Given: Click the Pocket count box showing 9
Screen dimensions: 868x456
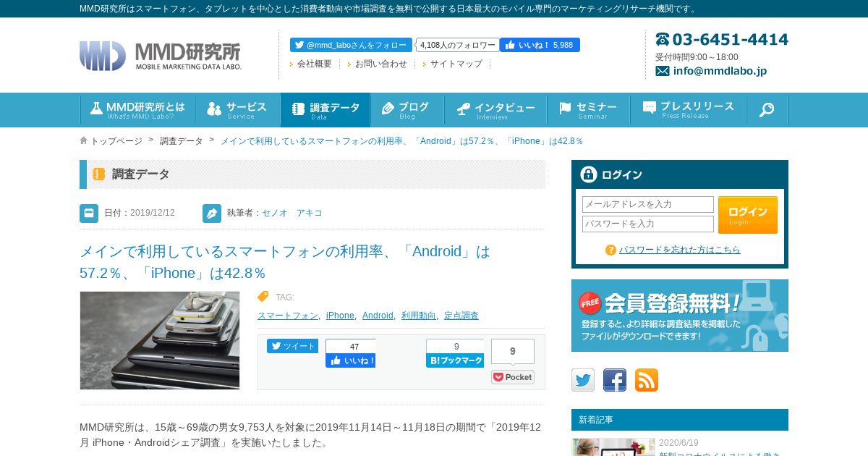Looking at the screenshot, I should (x=513, y=351).
